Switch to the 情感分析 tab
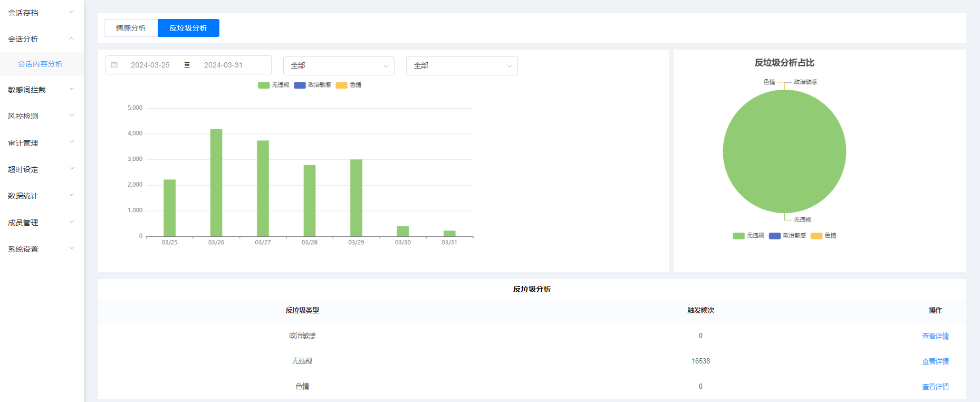Screen dimensions: 980x402 click(131, 28)
